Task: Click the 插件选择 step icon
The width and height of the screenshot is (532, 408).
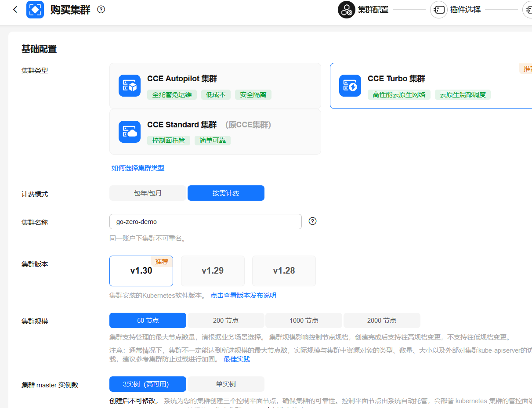Action: tap(439, 9)
